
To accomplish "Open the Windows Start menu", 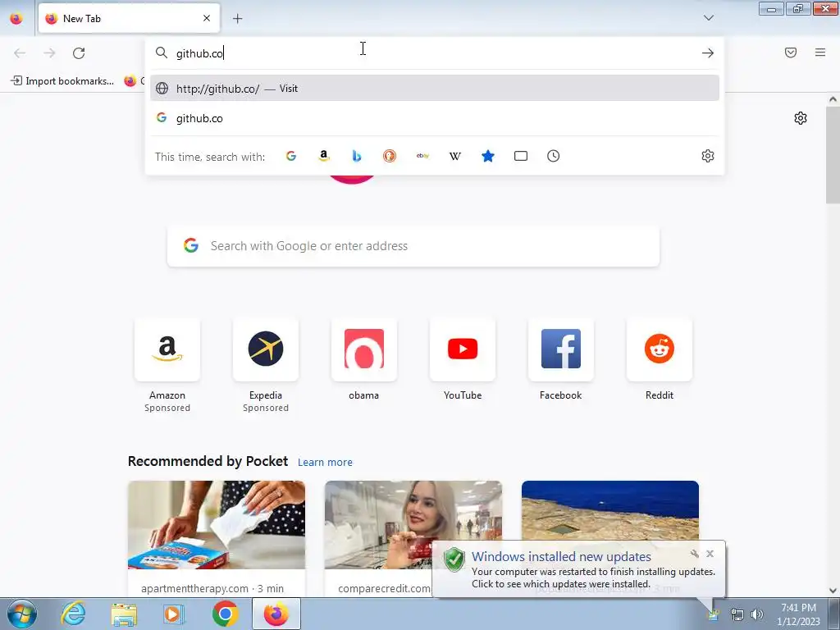I will click(x=21, y=614).
